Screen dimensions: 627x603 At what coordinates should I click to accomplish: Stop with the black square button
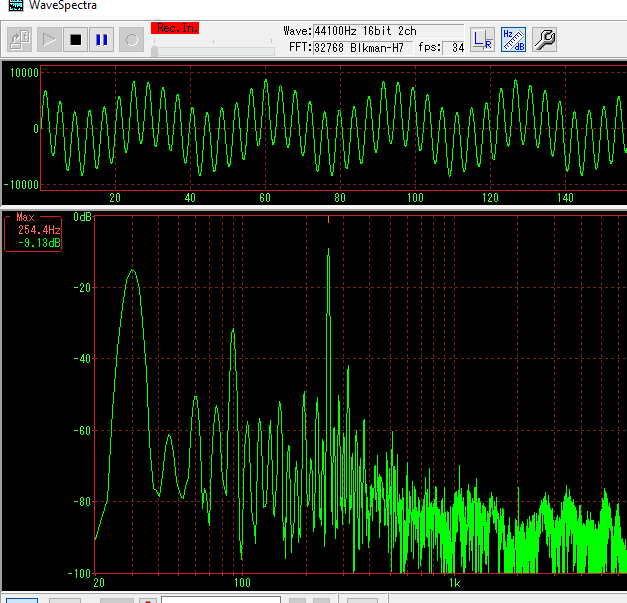pos(76,40)
